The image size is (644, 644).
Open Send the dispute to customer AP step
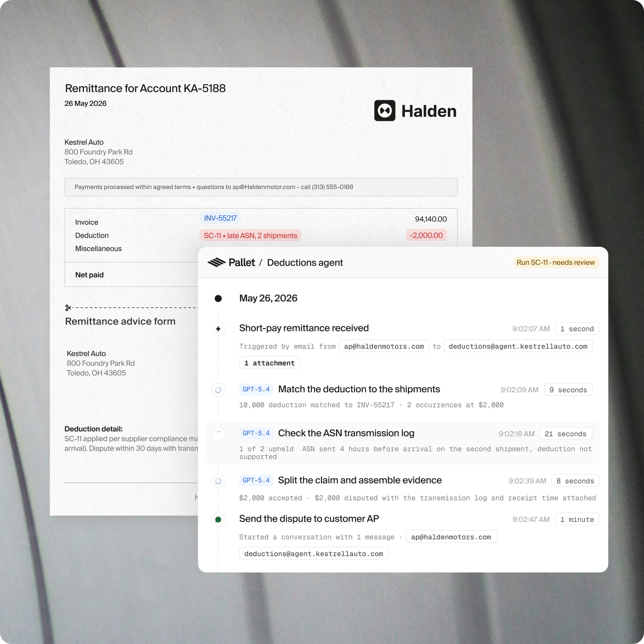309,519
